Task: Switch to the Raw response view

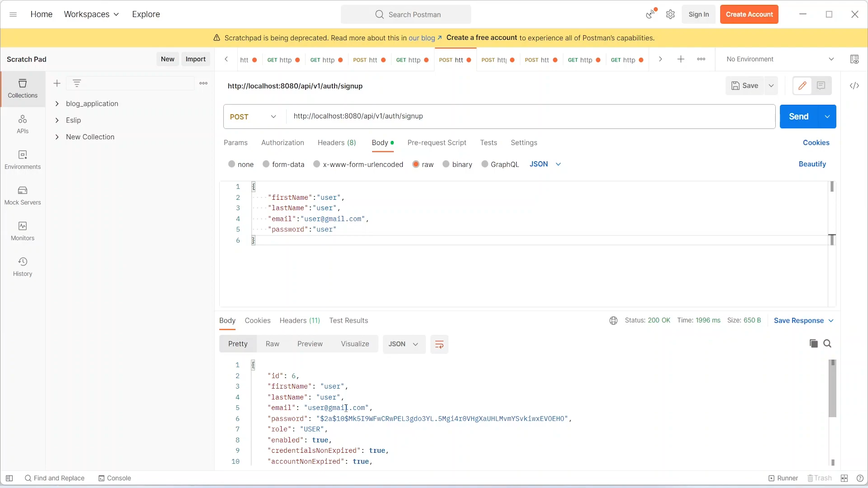Action: [x=273, y=344]
